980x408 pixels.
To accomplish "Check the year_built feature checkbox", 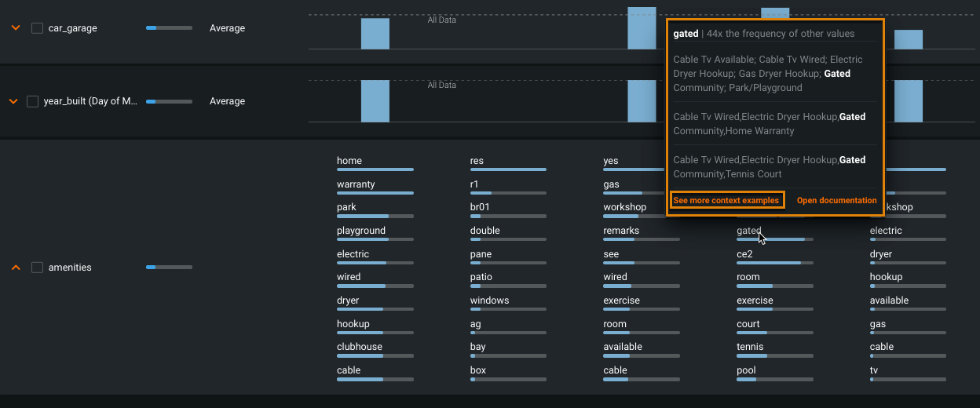I will (x=32, y=101).
